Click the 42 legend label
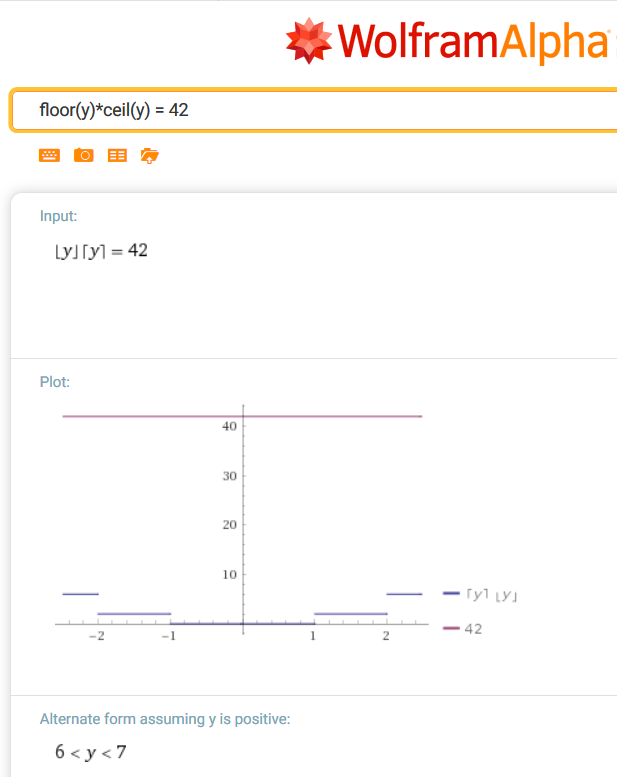 click(x=473, y=629)
